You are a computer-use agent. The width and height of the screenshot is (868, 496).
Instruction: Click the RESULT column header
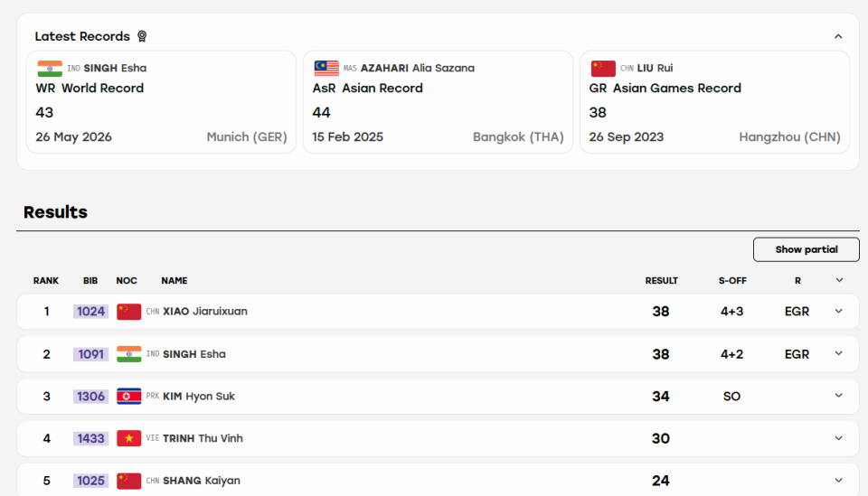click(662, 281)
